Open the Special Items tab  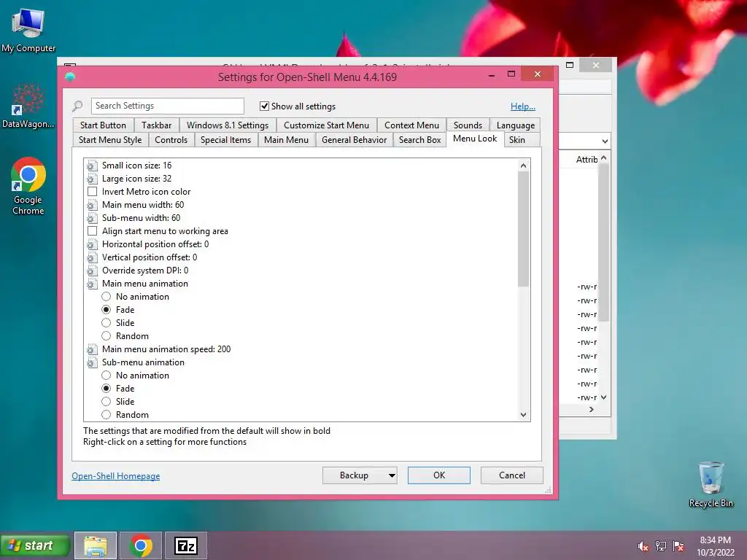[225, 140]
